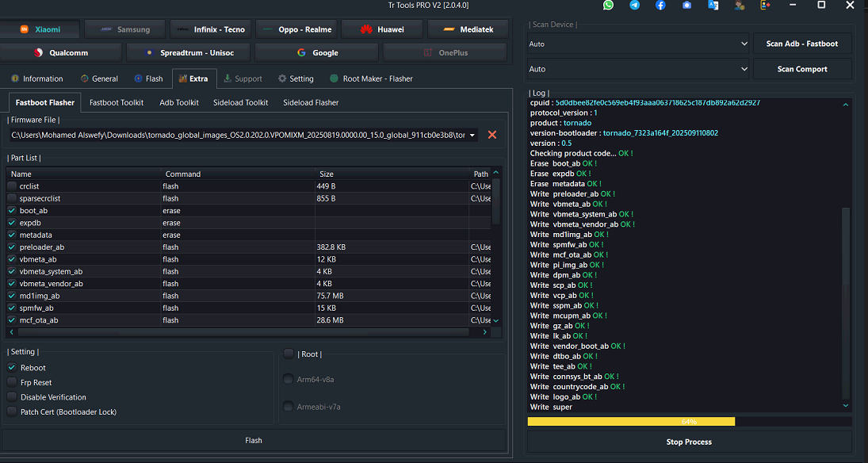Expand the first Auto scan device dropdown
The image size is (868, 463).
(637, 44)
